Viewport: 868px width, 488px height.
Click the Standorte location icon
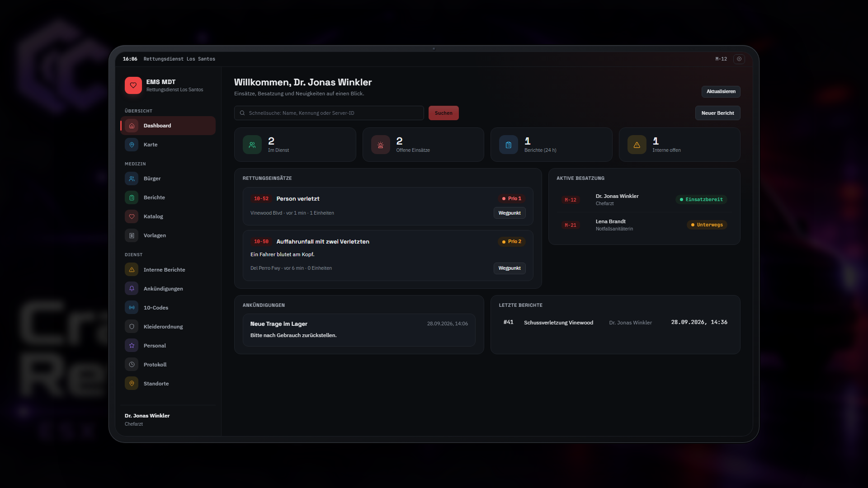(x=132, y=384)
